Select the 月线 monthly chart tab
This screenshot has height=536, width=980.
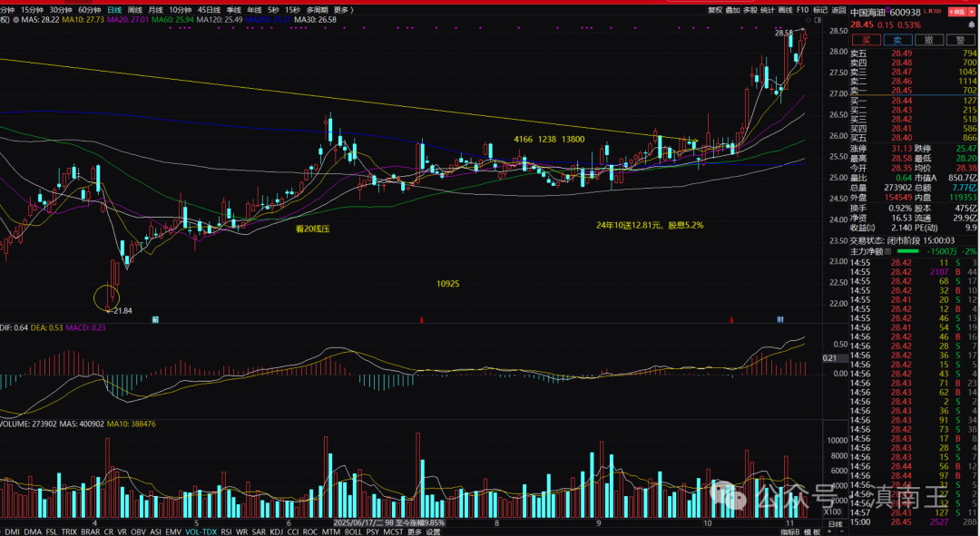pos(156,10)
